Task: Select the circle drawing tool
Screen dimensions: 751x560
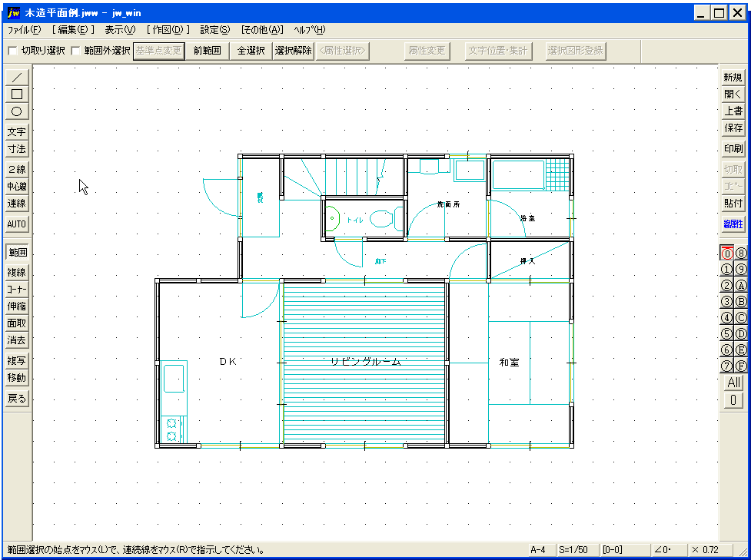Action: [17, 111]
